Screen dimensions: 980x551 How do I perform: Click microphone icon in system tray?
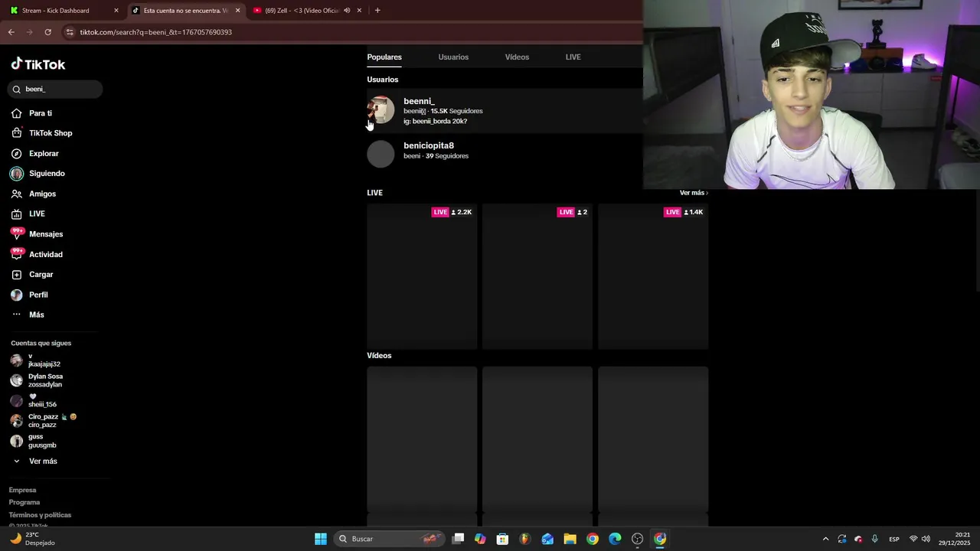point(874,539)
